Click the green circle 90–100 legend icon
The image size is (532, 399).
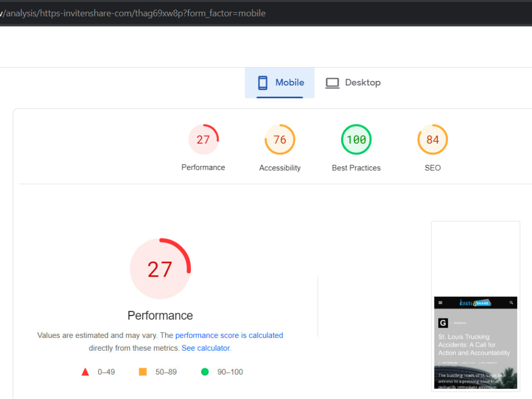(205, 372)
